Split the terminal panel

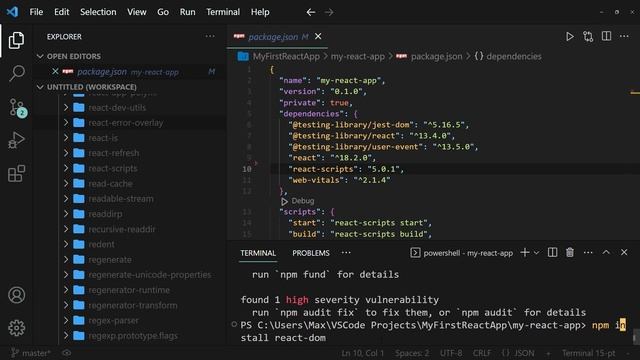(x=552, y=253)
